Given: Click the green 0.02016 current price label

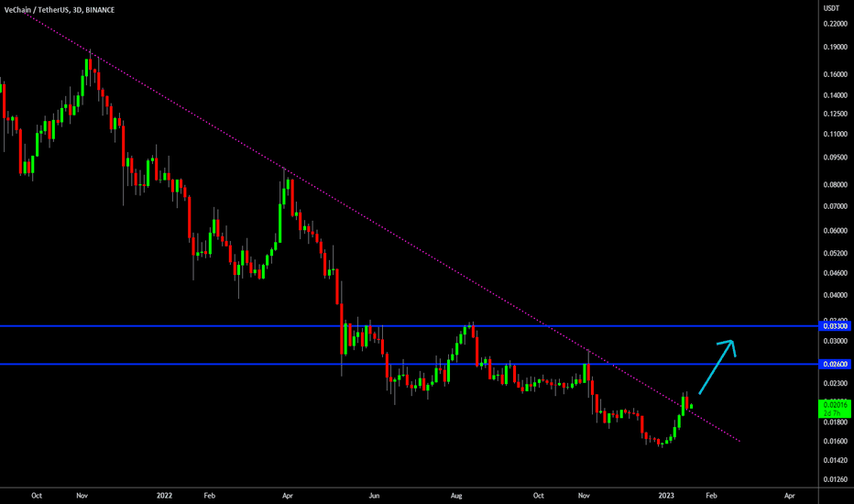Looking at the screenshot, I should coord(835,409).
